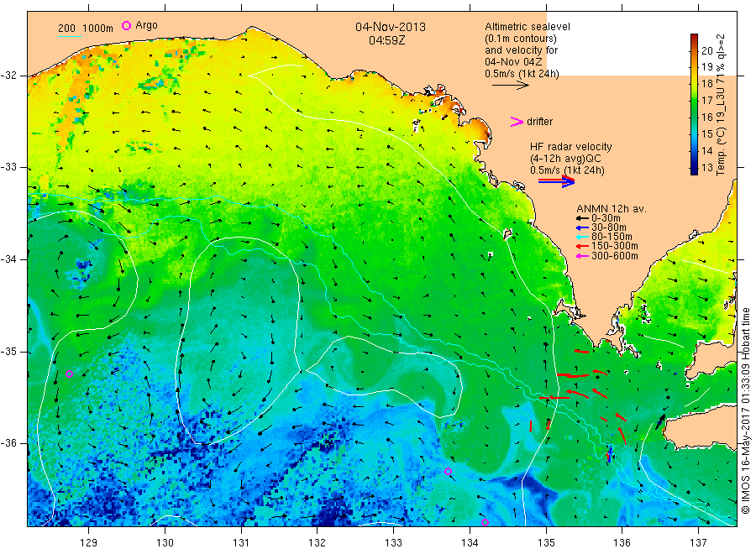Image resolution: width=756 pixels, height=554 pixels.
Task: Click the 'Altimetric sealevel' text
Action: 528,27
